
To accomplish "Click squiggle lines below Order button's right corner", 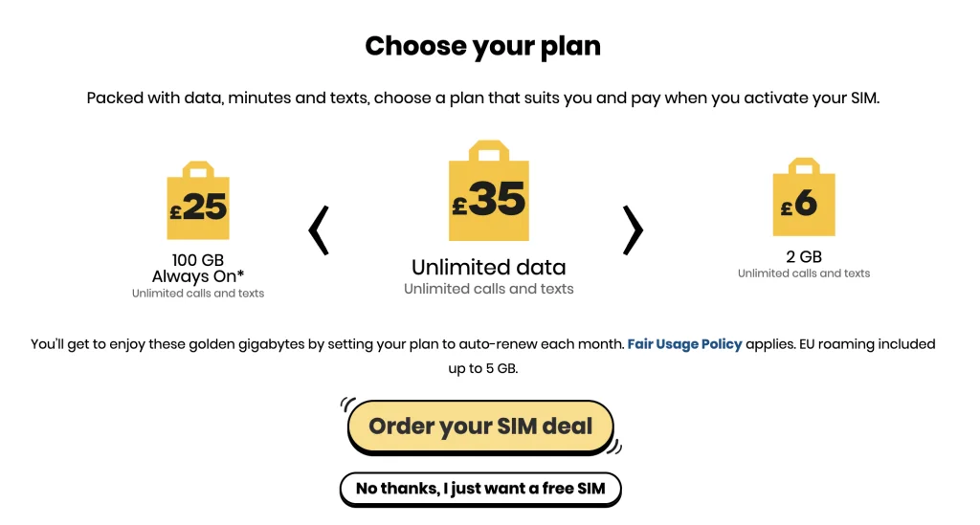I will tap(614, 447).
